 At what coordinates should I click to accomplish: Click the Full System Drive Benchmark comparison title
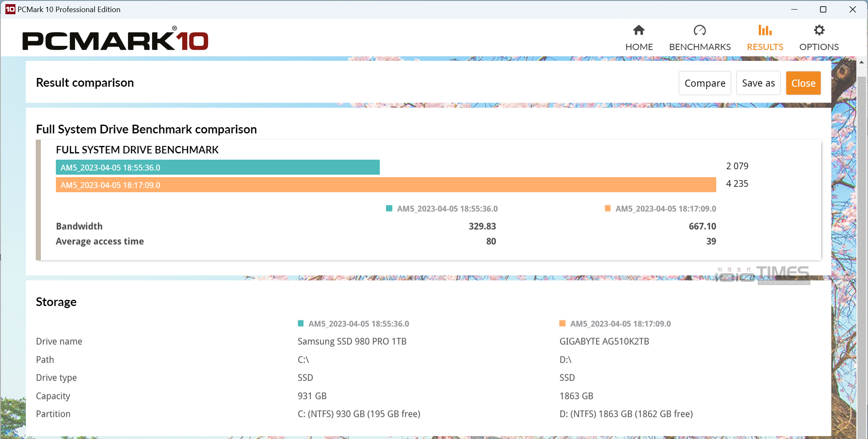(146, 129)
